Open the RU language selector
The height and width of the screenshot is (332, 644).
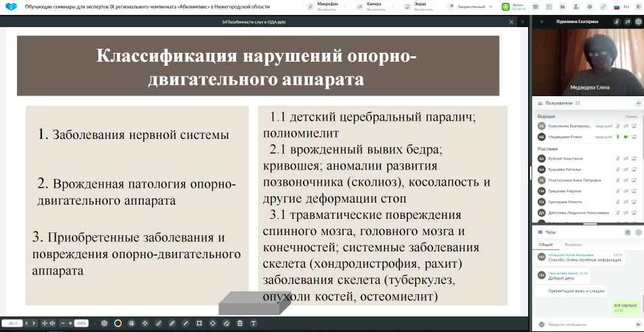point(621,7)
